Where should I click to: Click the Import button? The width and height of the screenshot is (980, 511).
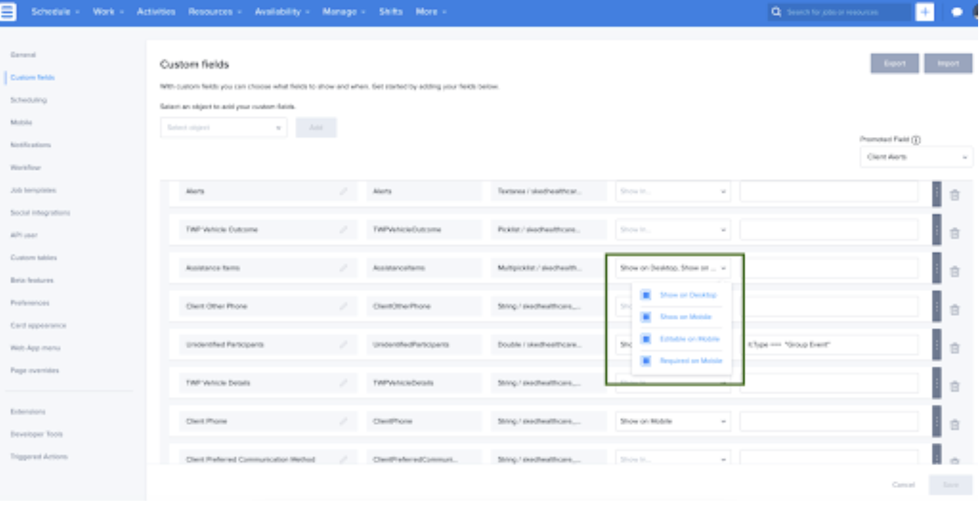point(948,63)
